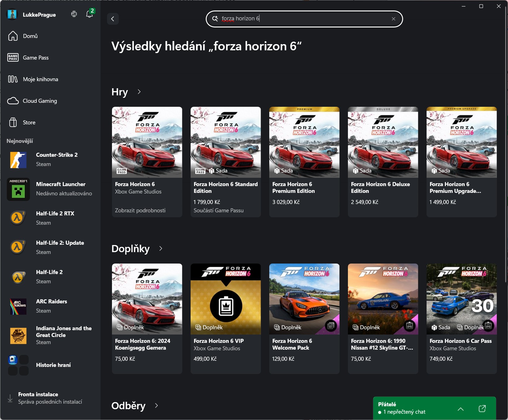Viewport: 508px width, 420px height.
Task: Launch Counter-Strike 2 icon in recent list
Action: (18, 160)
